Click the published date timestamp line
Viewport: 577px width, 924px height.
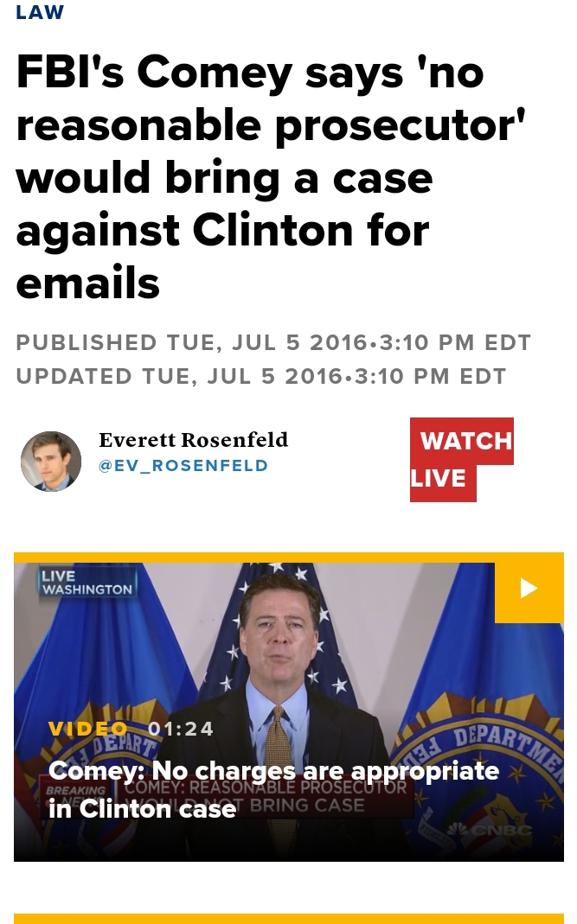click(273, 342)
